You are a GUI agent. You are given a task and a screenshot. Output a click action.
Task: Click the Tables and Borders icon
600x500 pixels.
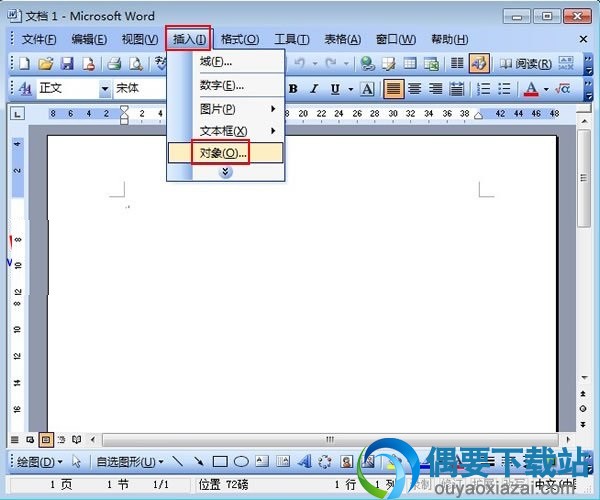click(x=389, y=64)
